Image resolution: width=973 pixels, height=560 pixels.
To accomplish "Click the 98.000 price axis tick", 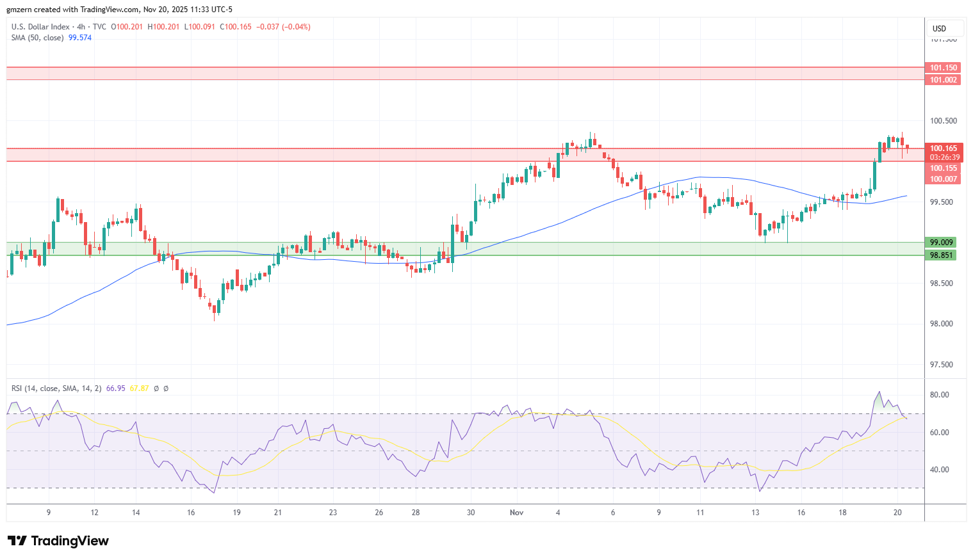I will (x=942, y=324).
